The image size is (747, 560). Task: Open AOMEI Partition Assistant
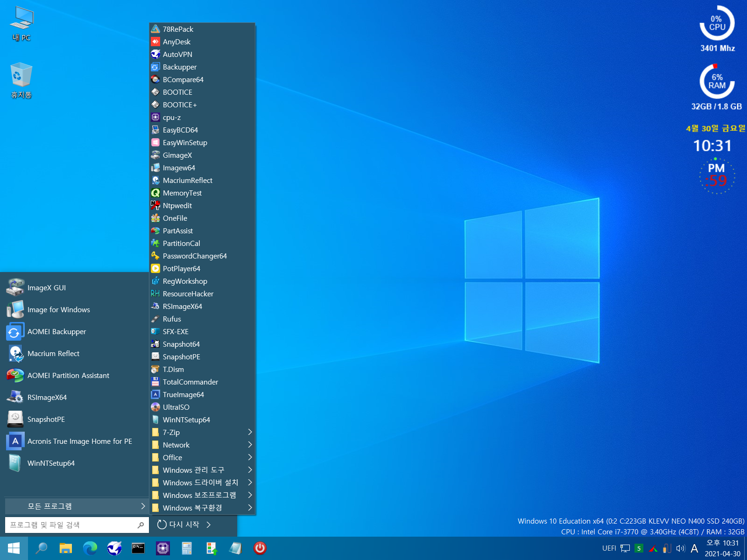(x=75, y=376)
